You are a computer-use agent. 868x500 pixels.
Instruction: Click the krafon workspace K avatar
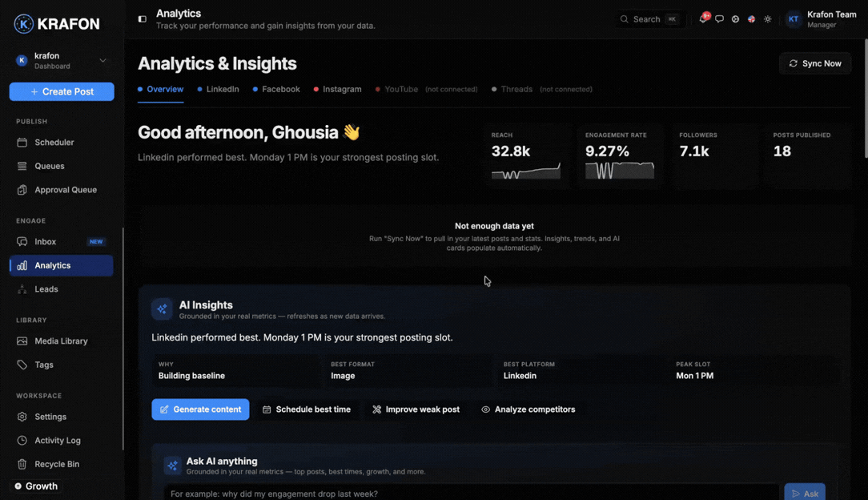coord(22,60)
